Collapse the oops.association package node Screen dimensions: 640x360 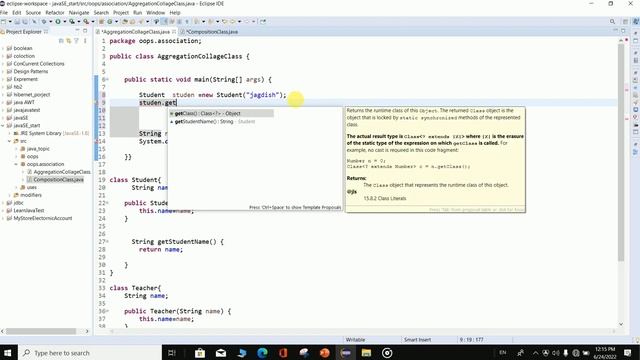coord(16,164)
